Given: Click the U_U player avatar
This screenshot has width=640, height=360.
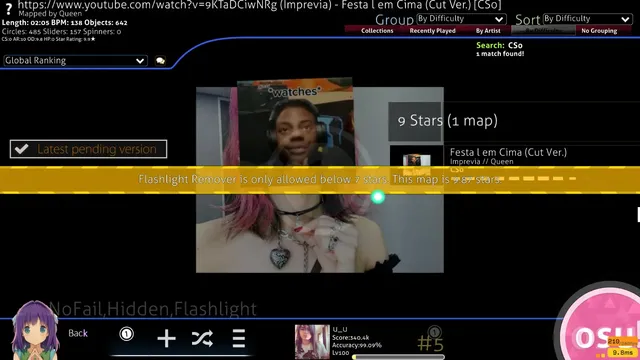Looking at the screenshot, I should [312, 342].
